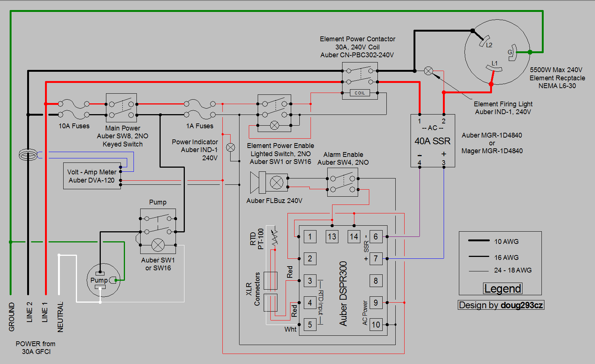Viewport: 595px width, 364px height.
Task: Click the G terminal of the NEMA receptacle
Action: (x=513, y=52)
